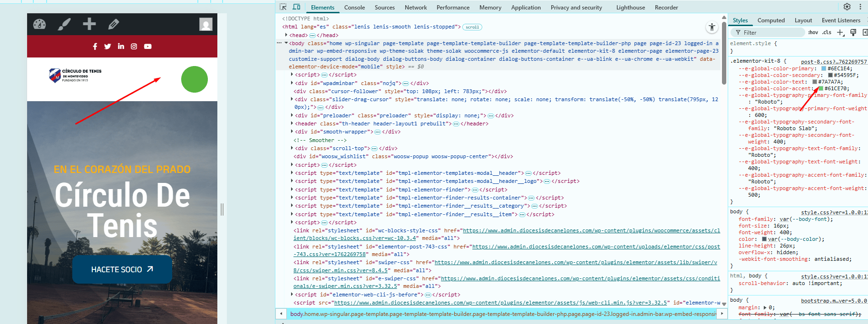The image size is (868, 324).
Task: Open the post-8.css stylesheet link
Action: 833,62
